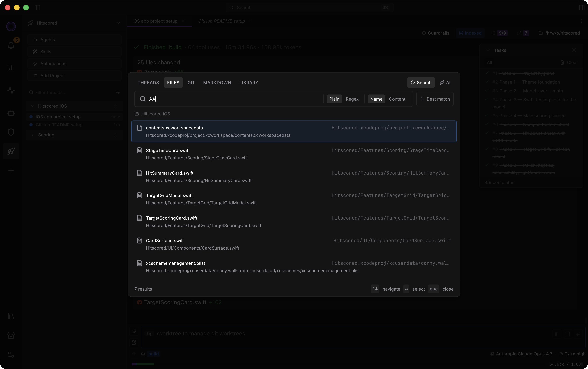Click Add Project
588x369 pixels.
pyautogui.click(x=74, y=75)
